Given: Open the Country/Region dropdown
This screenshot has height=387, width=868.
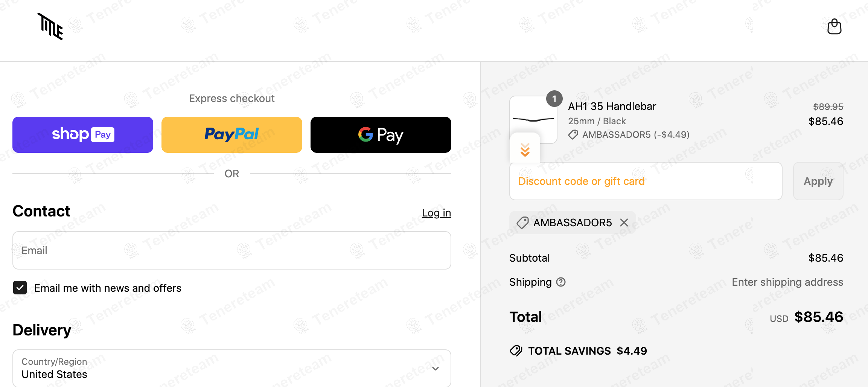Looking at the screenshot, I should point(231,368).
